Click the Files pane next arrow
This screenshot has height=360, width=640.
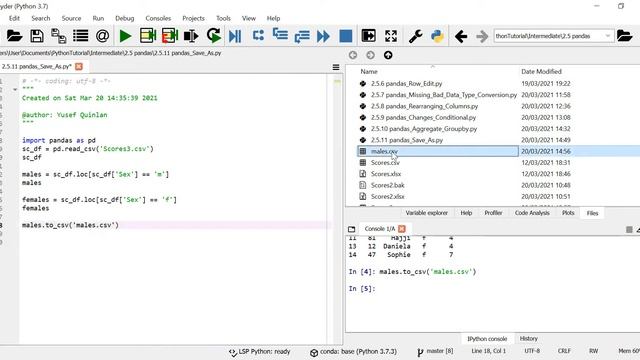370,55
